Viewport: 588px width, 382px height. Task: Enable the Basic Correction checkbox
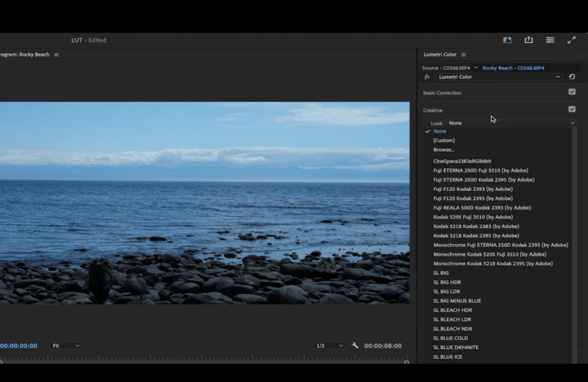point(572,92)
